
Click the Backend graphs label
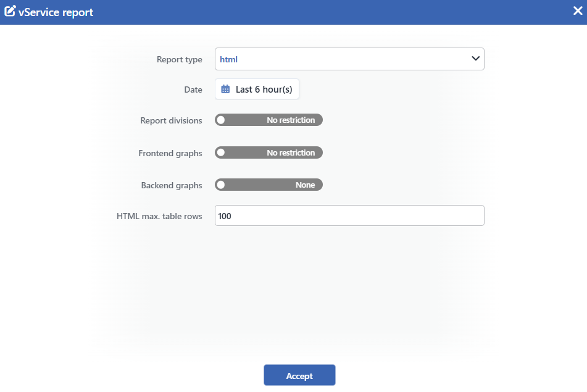(x=172, y=185)
